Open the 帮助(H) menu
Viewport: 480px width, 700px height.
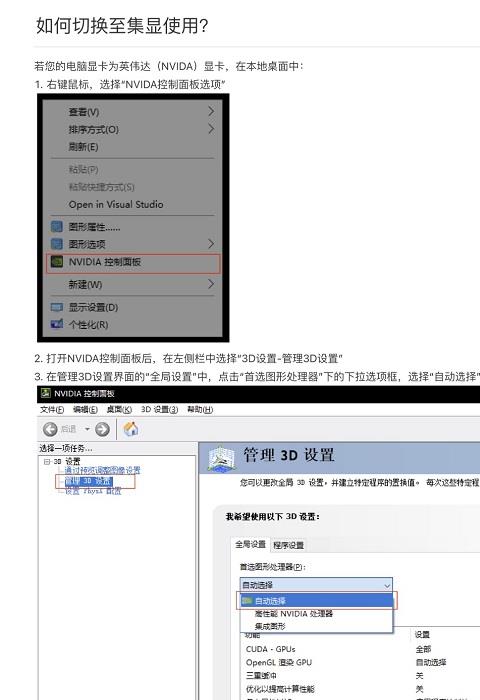200,409
